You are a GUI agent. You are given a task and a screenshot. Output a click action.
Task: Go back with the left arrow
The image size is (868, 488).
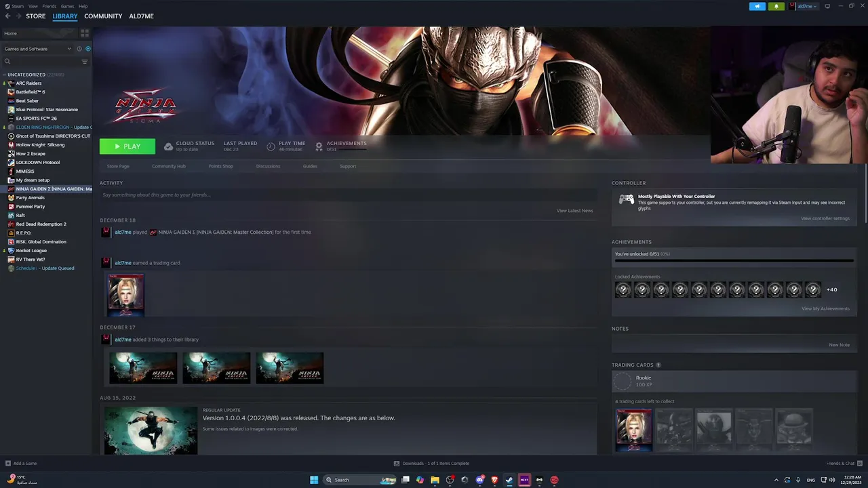8,16
